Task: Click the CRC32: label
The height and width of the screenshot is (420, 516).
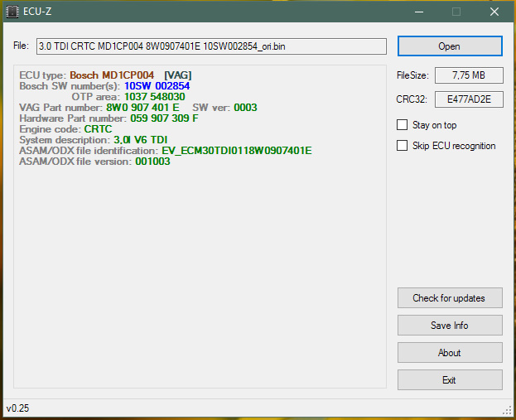Action: point(412,99)
